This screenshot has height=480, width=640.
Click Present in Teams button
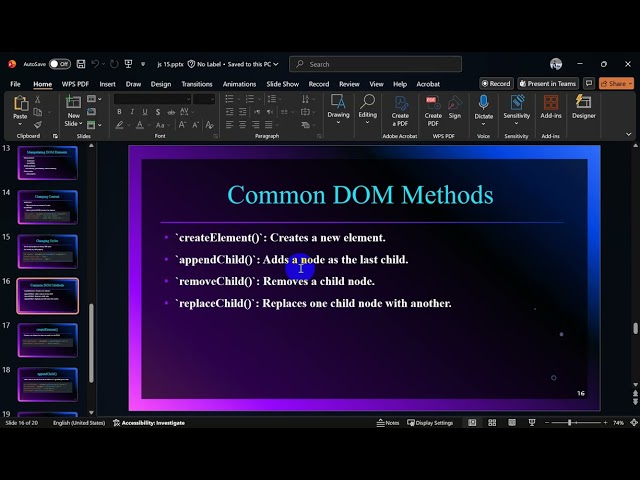(x=548, y=84)
